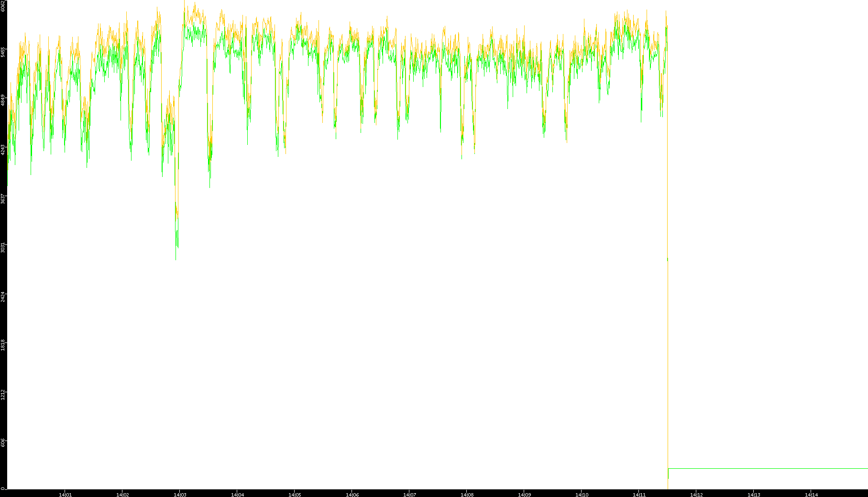Click the 3031 value axis label
Viewport: 868px width, 497px height.
[3, 247]
